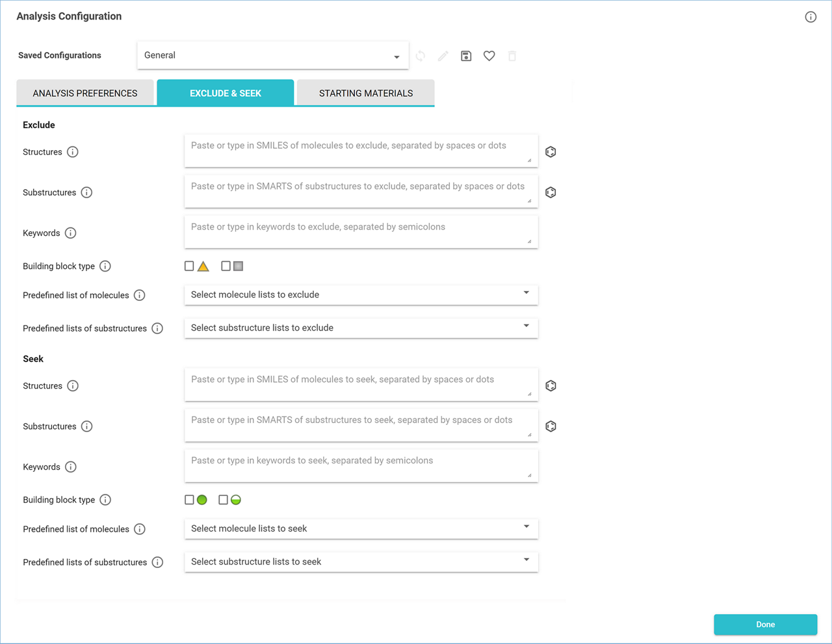
Task: Click the heart favorite configuration icon
Action: tap(489, 56)
